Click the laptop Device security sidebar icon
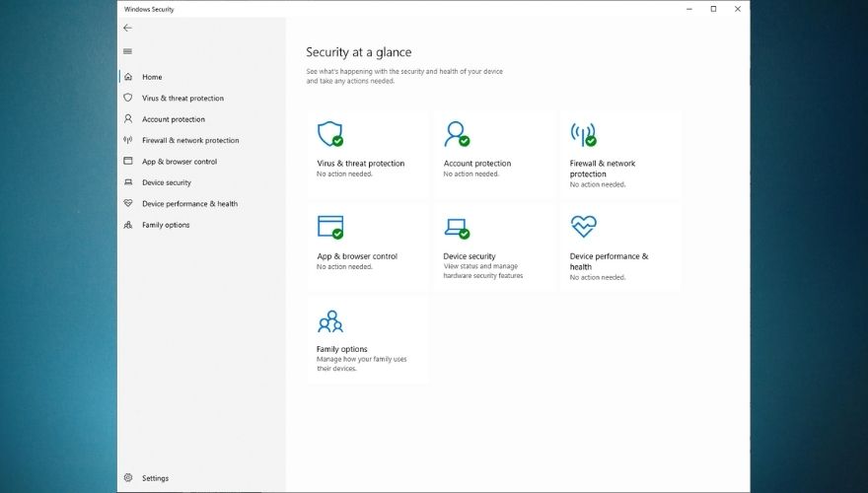 (x=128, y=182)
